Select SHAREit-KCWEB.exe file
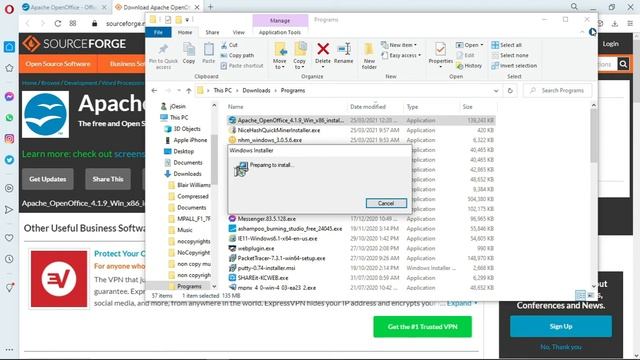The image size is (640, 360). (x=262, y=278)
